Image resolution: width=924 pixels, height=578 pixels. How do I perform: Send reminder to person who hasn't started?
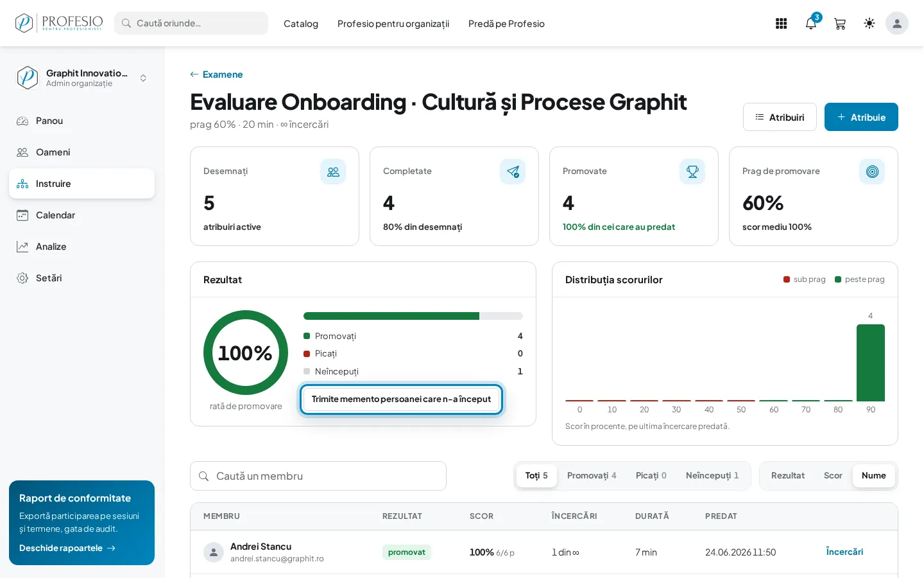(x=401, y=399)
